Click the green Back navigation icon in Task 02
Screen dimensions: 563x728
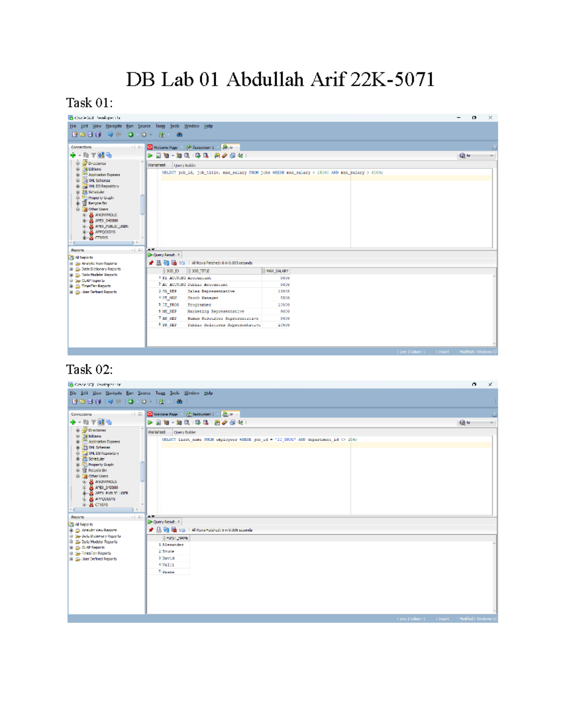(x=131, y=402)
